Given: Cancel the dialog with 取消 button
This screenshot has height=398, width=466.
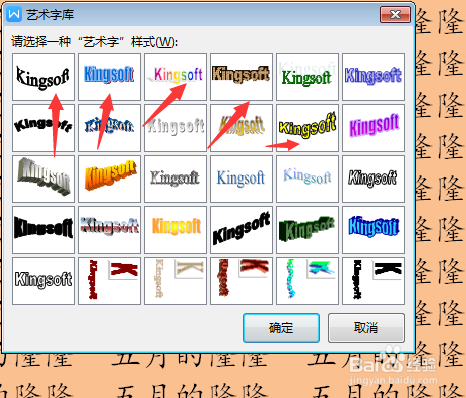Looking at the screenshot, I should [366, 328].
